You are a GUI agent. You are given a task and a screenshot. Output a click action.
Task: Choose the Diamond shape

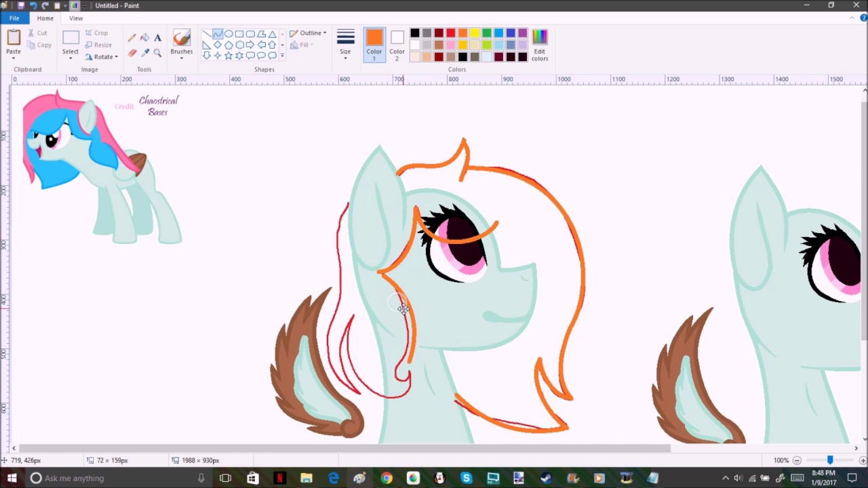pos(217,45)
